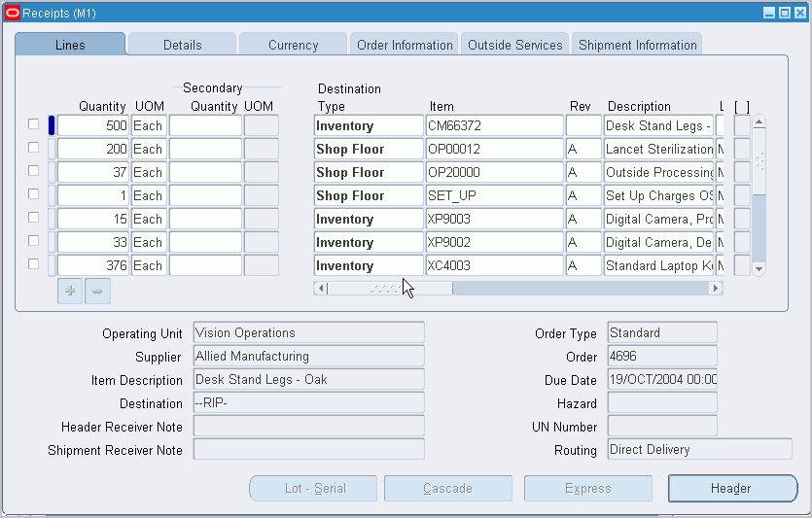Click the left arrow of the horizontal scrollbar
Viewport: 812px width, 518px height.
pyautogui.click(x=321, y=289)
